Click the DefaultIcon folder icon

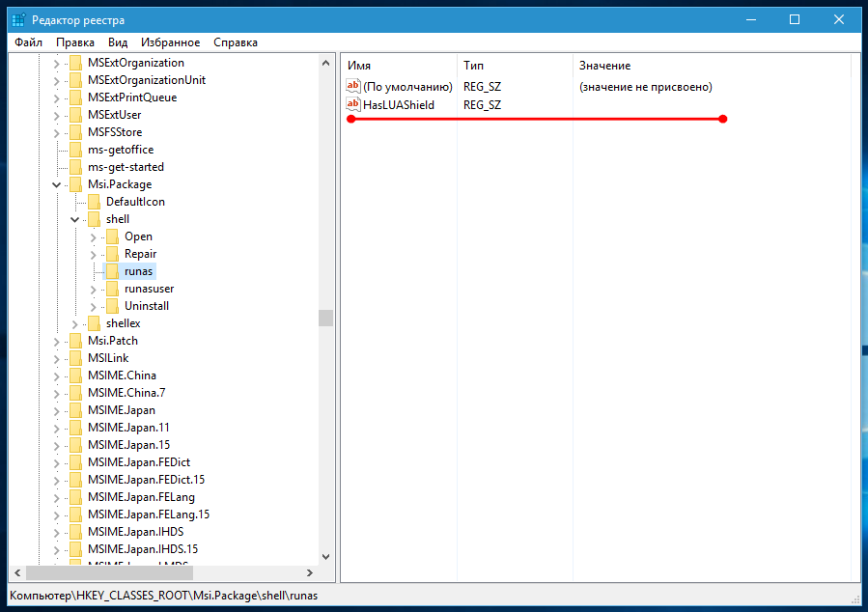click(94, 202)
